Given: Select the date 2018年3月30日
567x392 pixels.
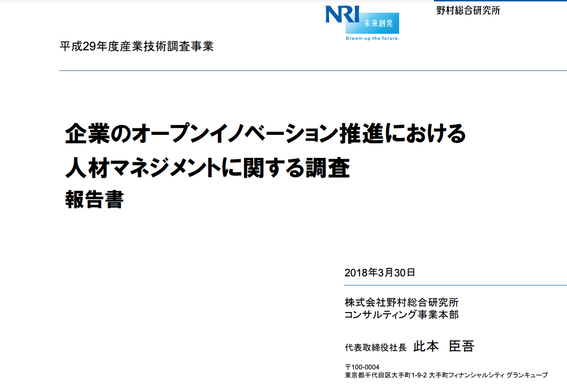Looking at the screenshot, I should pyautogui.click(x=380, y=273).
